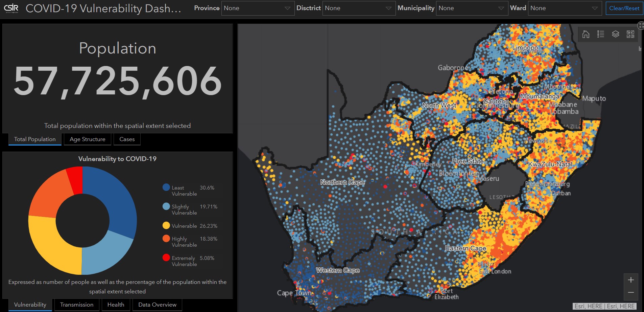
Task: Open the Data Overview tab
Action: 157,305
